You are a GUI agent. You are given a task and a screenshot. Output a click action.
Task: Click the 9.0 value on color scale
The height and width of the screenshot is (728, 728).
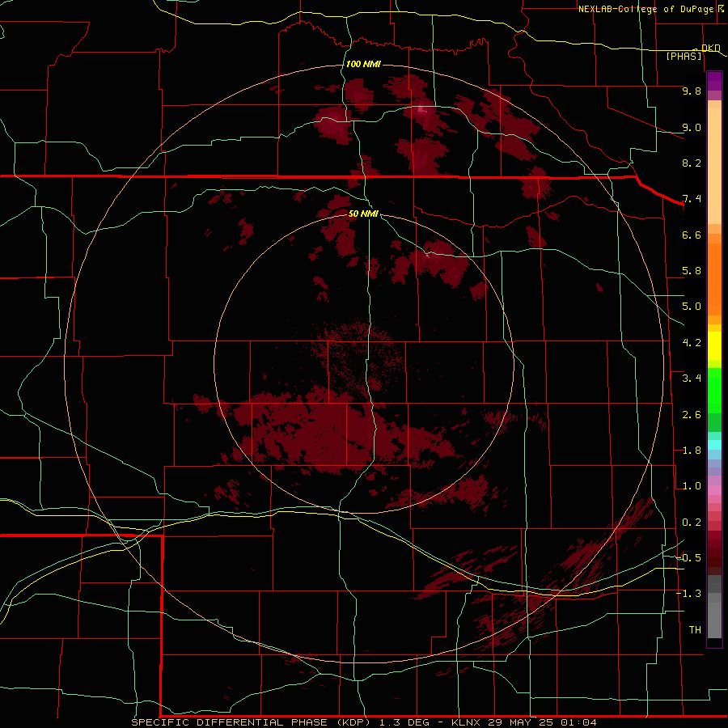pos(692,127)
